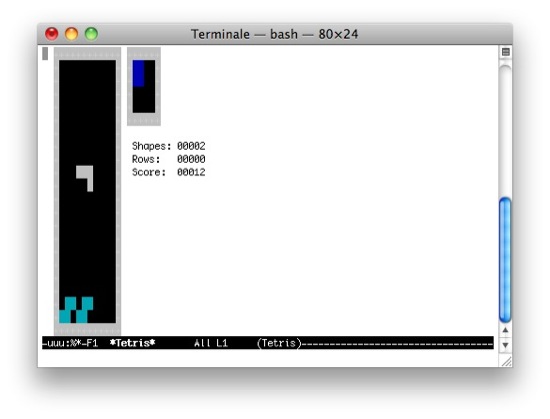Image resolution: width=550 pixels, height=419 pixels.
Task: Click the *Tetris* buffer name in mode line
Action: point(132,343)
